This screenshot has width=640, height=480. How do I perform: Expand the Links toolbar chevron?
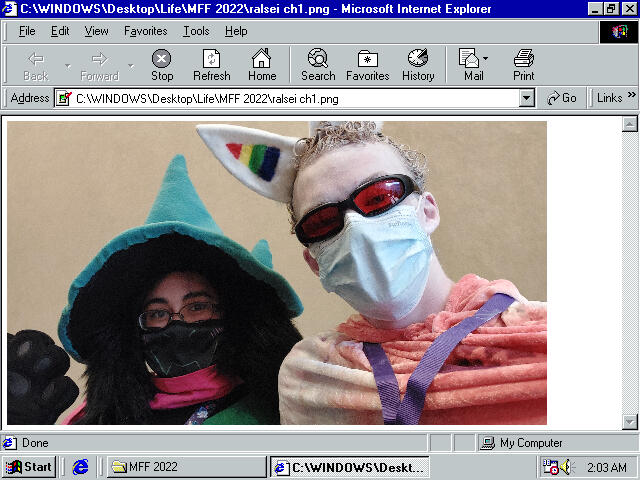[x=631, y=97]
